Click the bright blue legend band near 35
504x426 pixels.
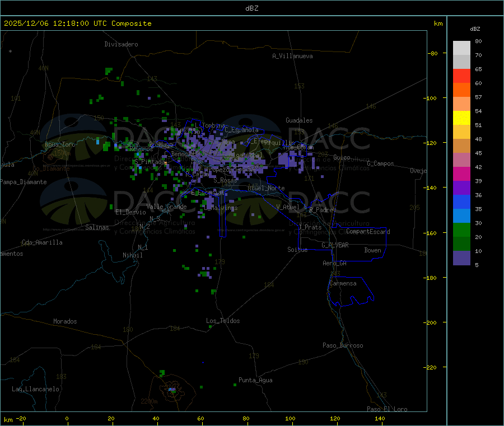[461, 202]
